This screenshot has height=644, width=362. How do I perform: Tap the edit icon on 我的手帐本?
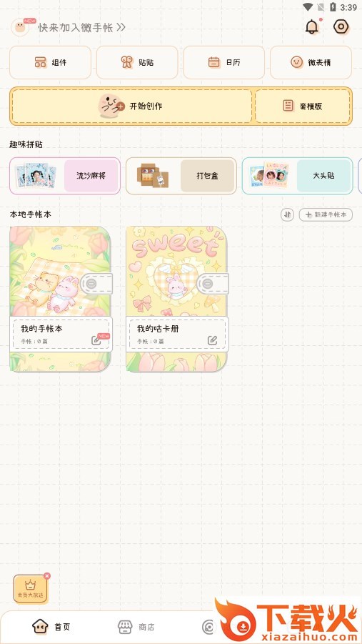point(96,340)
